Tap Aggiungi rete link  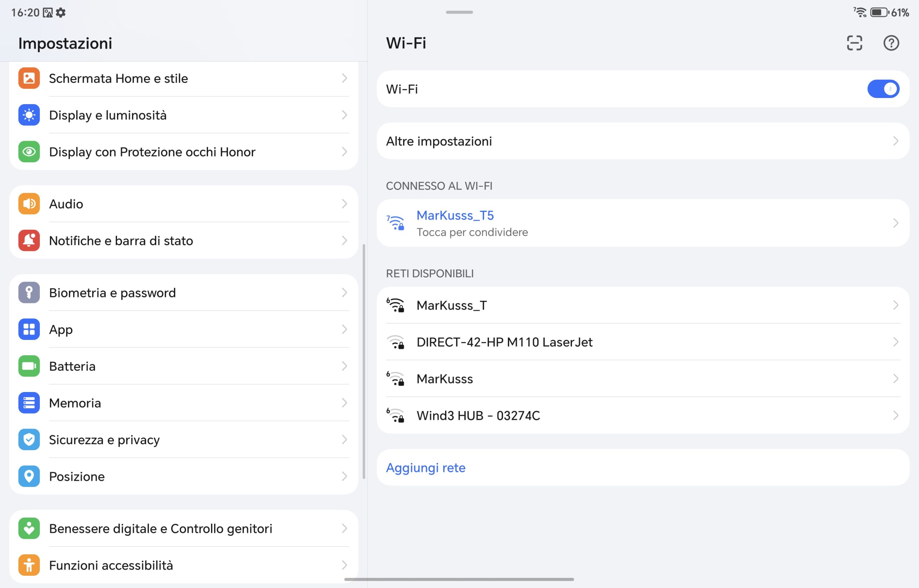pos(426,467)
